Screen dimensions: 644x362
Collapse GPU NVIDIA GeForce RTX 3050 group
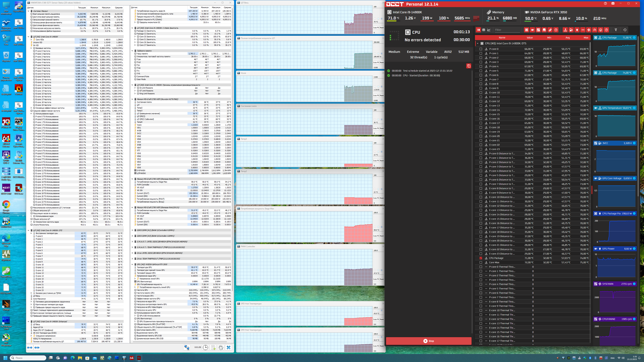coord(132,264)
